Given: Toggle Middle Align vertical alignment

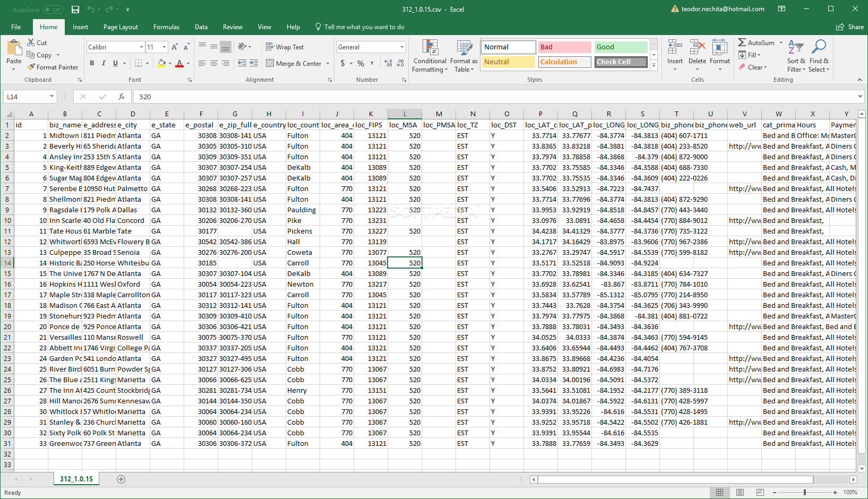Looking at the screenshot, I should tap(214, 47).
